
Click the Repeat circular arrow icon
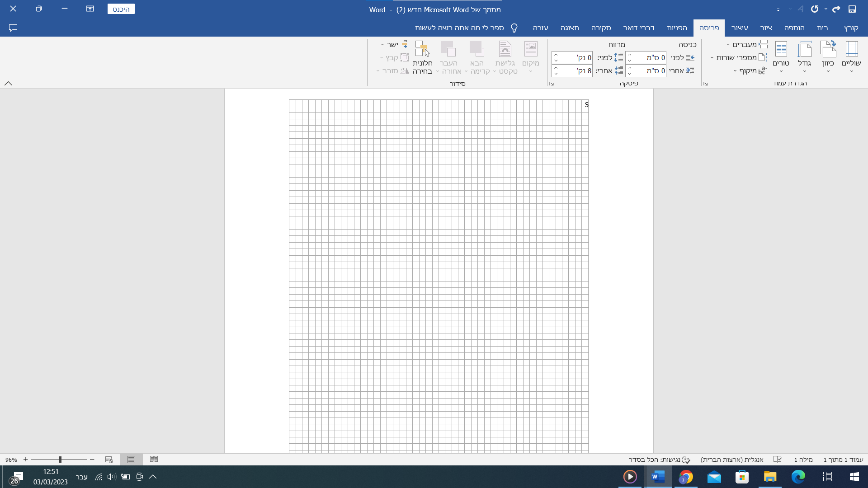815,9
